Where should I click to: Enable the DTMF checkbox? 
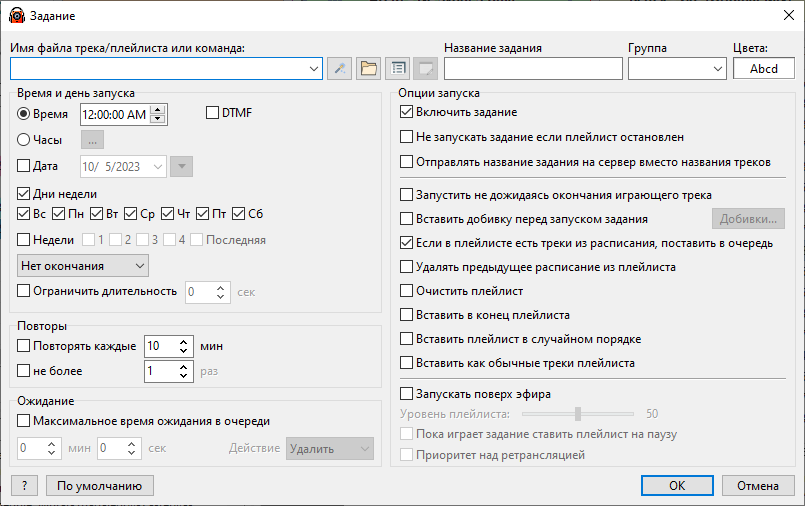(x=213, y=113)
